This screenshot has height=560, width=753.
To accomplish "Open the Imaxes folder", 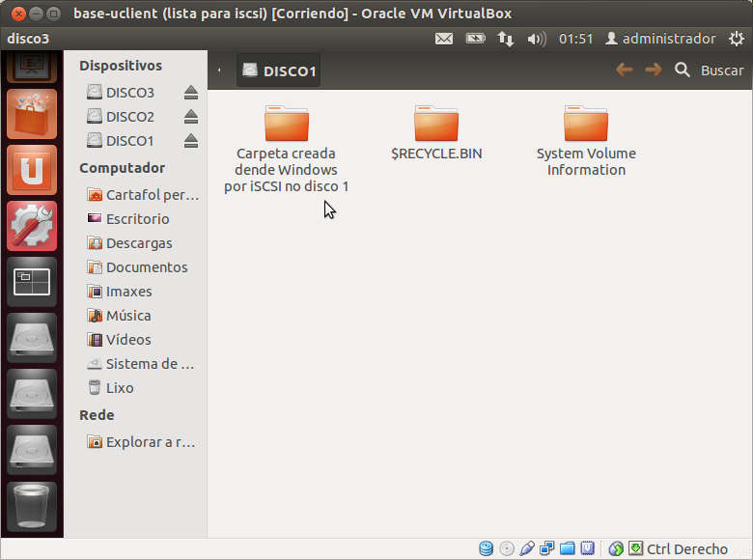I will click(120, 292).
